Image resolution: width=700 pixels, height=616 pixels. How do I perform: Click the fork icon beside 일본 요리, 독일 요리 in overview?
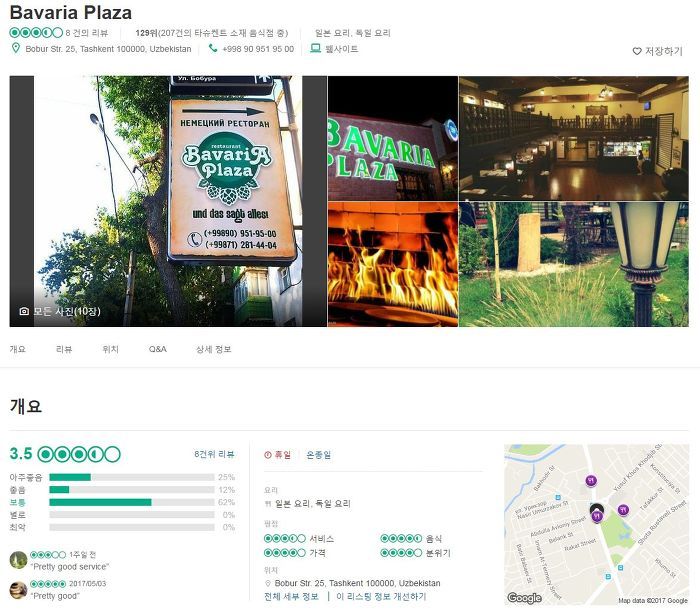pyautogui.click(x=268, y=504)
